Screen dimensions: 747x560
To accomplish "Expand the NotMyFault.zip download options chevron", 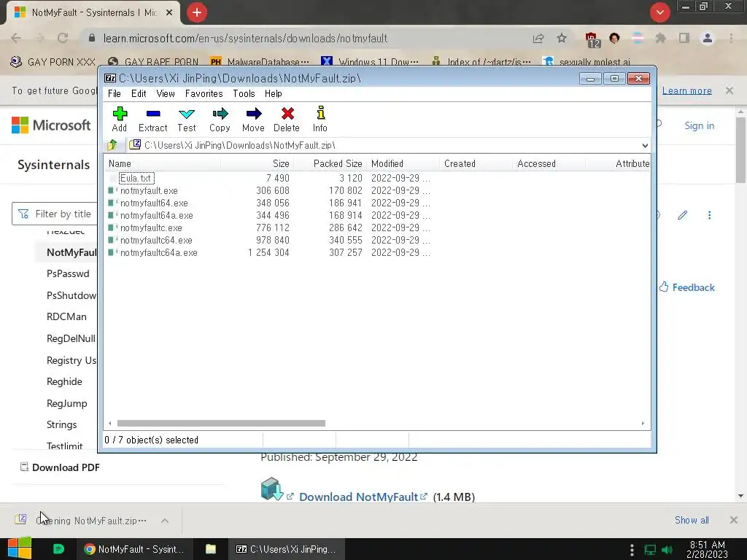I will pos(165,521).
